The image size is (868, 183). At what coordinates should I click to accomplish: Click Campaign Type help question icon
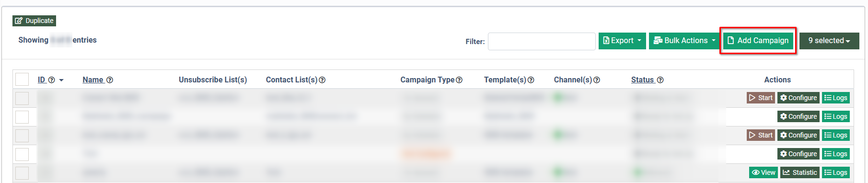459,80
